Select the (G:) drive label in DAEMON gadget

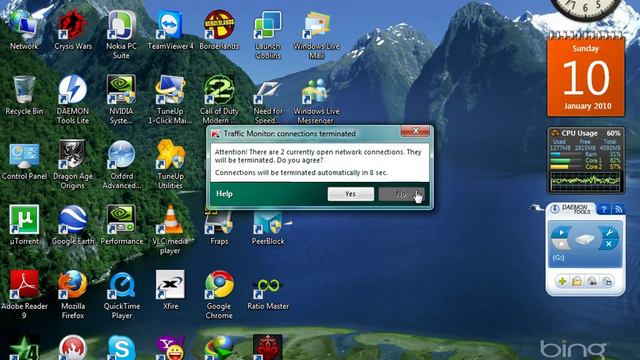(558, 258)
